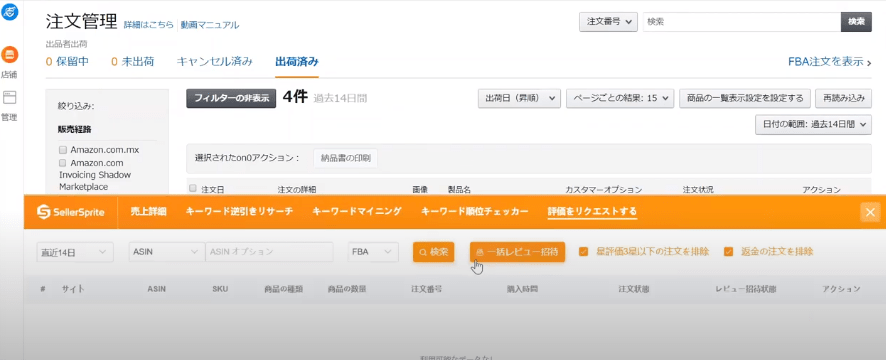Open the 店舗 store icon in sidebar
The height and width of the screenshot is (360, 886).
click(10, 55)
